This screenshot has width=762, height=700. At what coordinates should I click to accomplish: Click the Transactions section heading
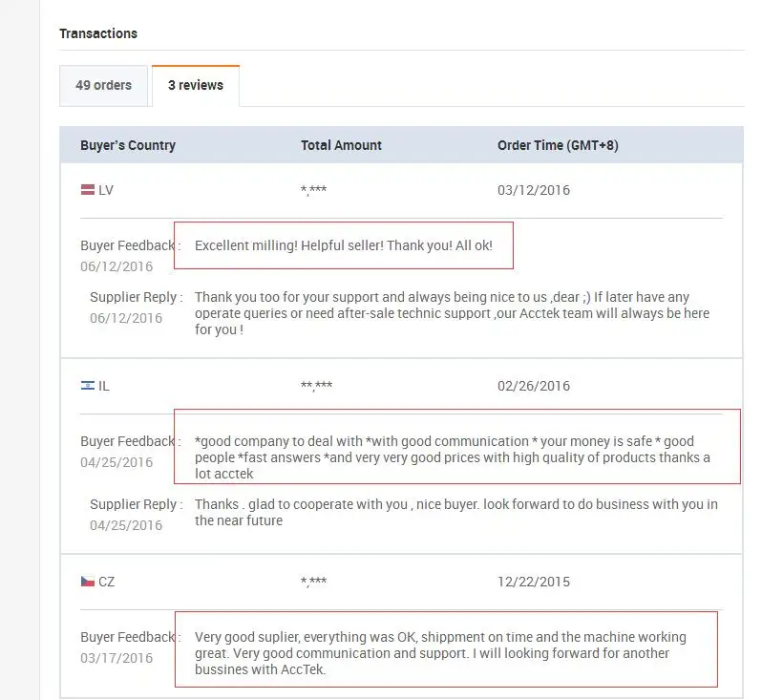pos(98,33)
